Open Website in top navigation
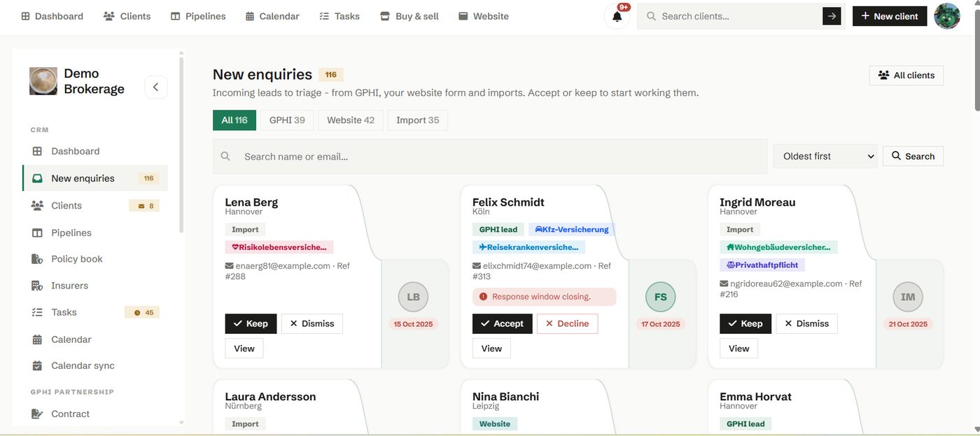 (484, 16)
